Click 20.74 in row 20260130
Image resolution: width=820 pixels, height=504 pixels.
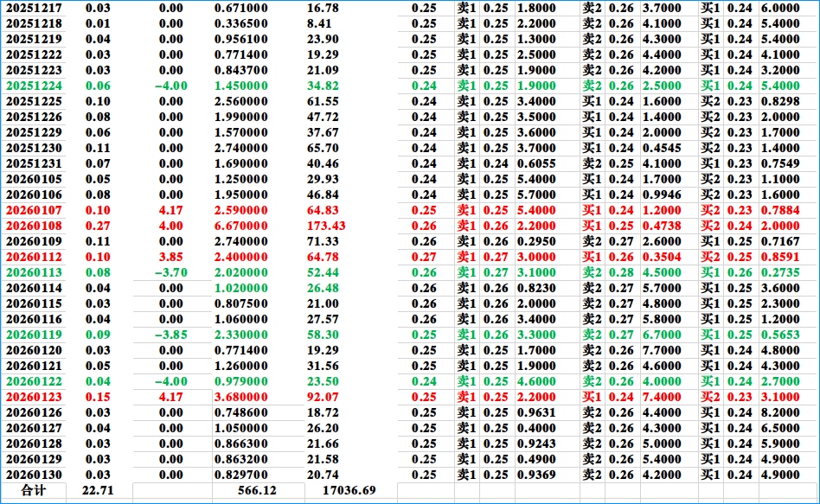tap(323, 475)
